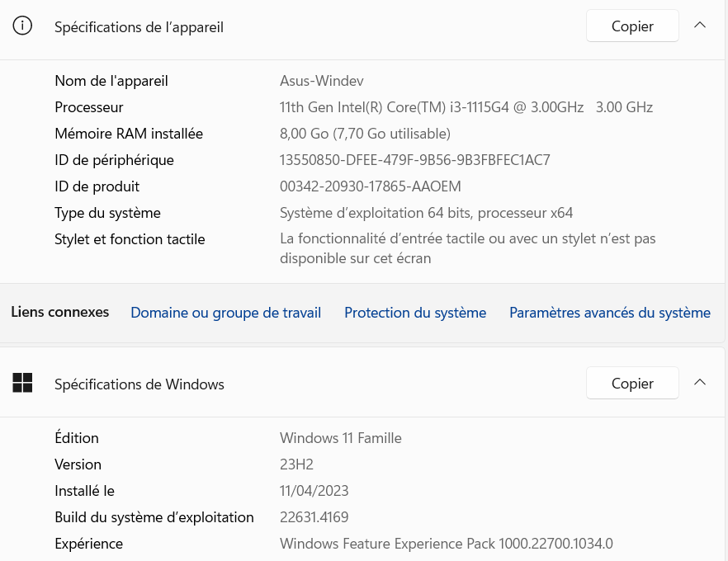Select the install date 11/04/2023
The image size is (728, 561).
point(314,491)
